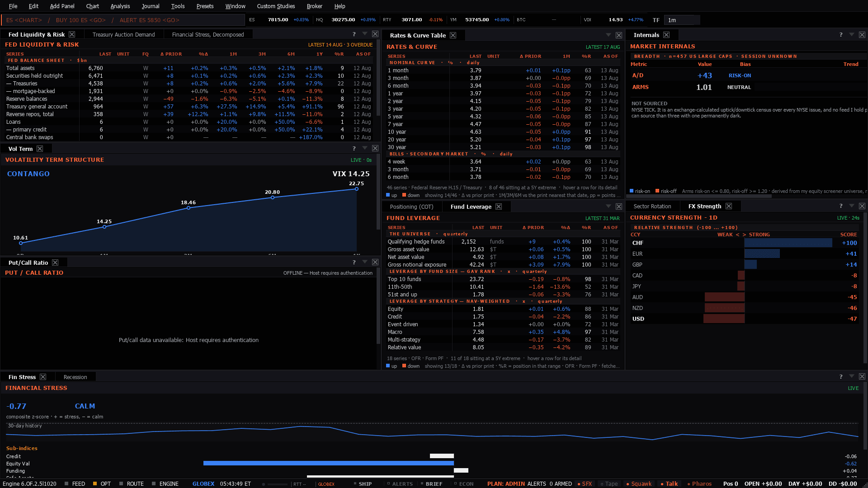Screen dimensions: 868x488
Task: Open help for the Vol Term panel
Action: coord(354,149)
